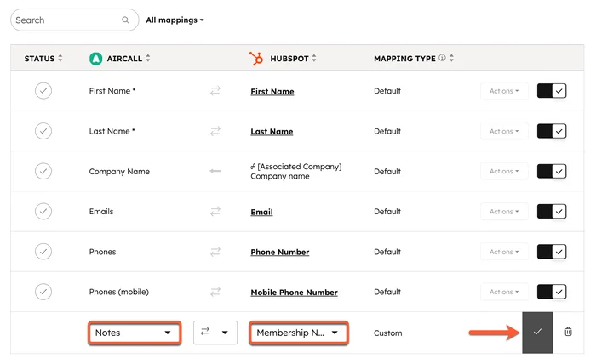The image size is (596, 364).
Task: Confirm the custom mapping with the checkmark
Action: click(537, 333)
